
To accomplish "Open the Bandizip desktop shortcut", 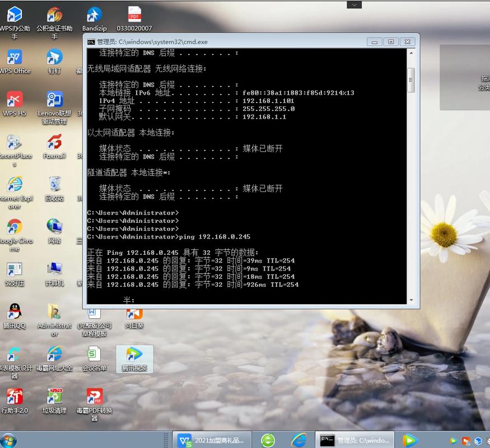I will click(94, 16).
